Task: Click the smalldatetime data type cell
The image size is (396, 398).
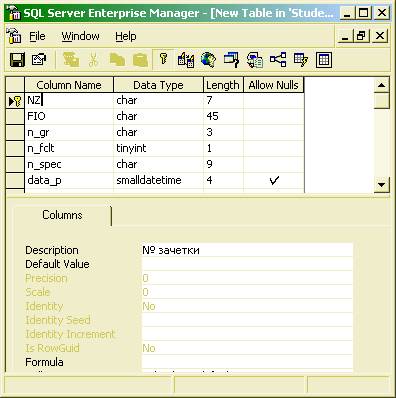Action: (x=158, y=180)
